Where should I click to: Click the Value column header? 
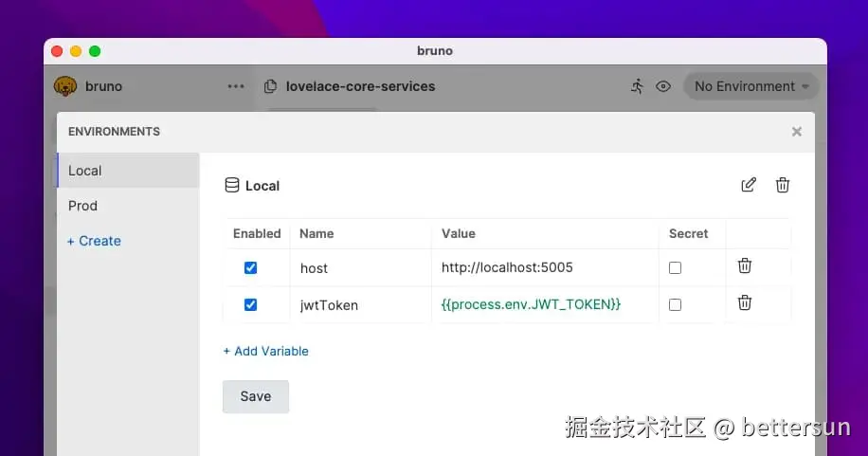click(x=459, y=234)
